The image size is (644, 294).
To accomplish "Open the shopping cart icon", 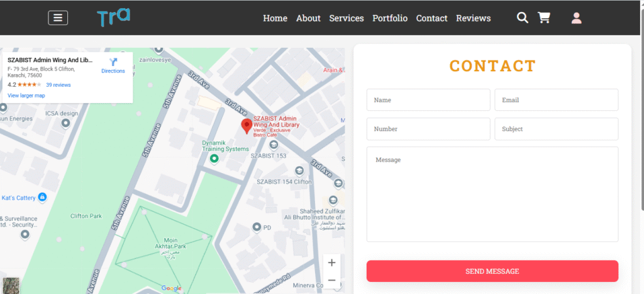I will (x=544, y=18).
